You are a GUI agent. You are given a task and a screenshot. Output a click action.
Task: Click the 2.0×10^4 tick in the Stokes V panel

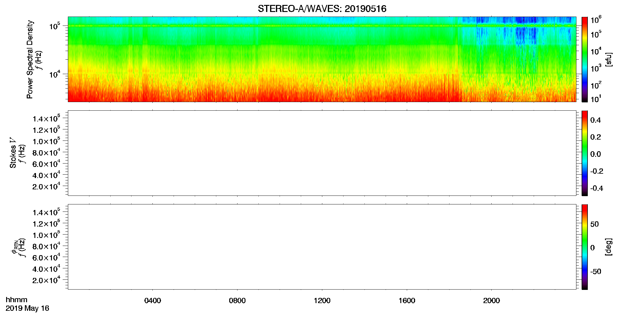[46, 186]
